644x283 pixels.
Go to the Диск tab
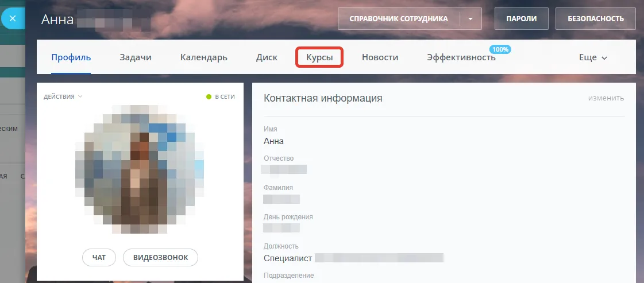pos(267,57)
